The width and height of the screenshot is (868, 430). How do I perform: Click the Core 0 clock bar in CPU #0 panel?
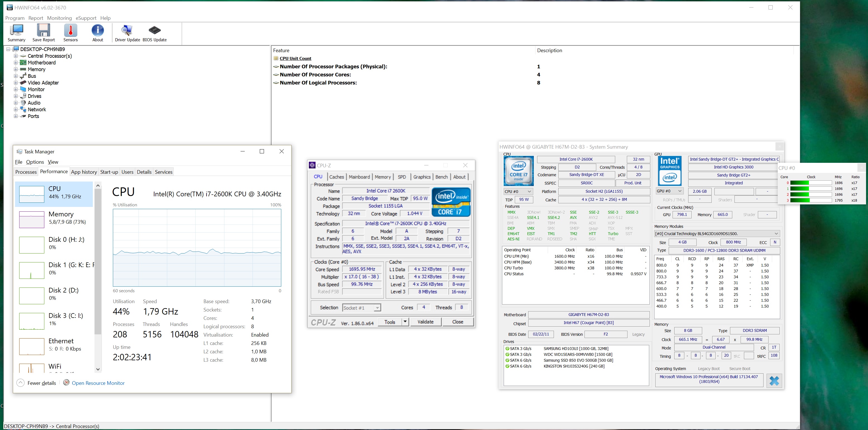[x=811, y=183]
